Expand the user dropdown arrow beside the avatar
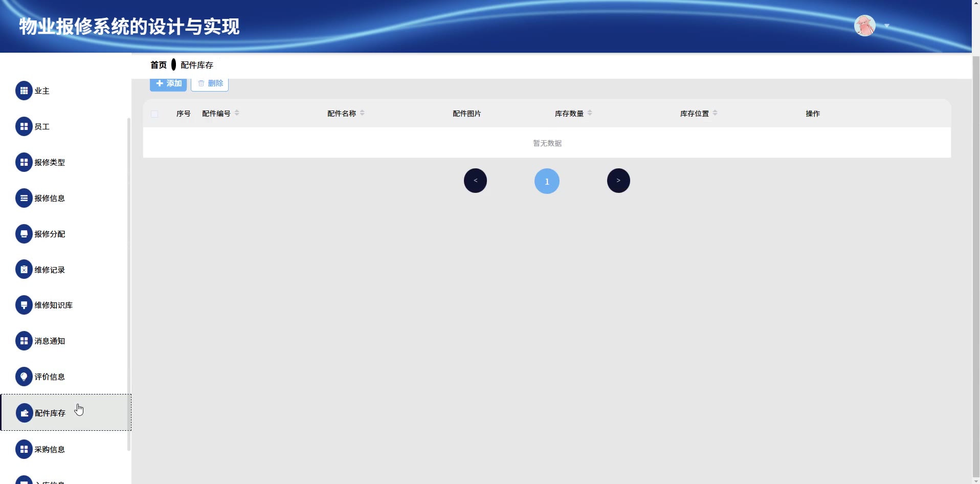 [x=887, y=26]
